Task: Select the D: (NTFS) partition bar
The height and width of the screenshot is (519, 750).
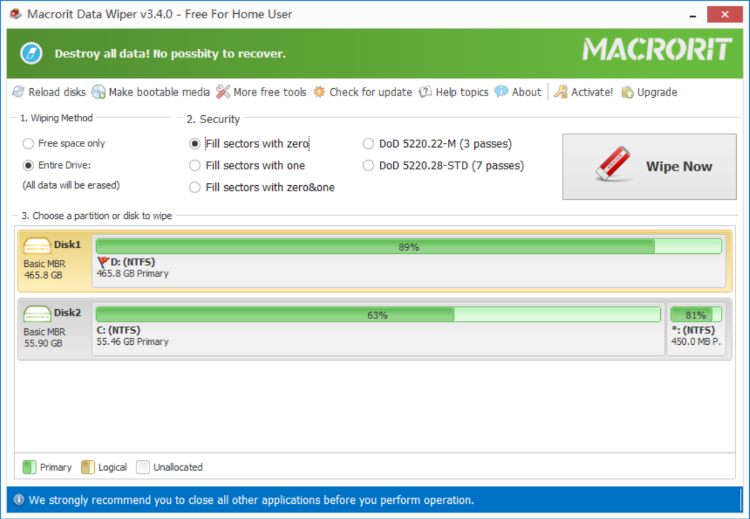Action: pos(408,247)
